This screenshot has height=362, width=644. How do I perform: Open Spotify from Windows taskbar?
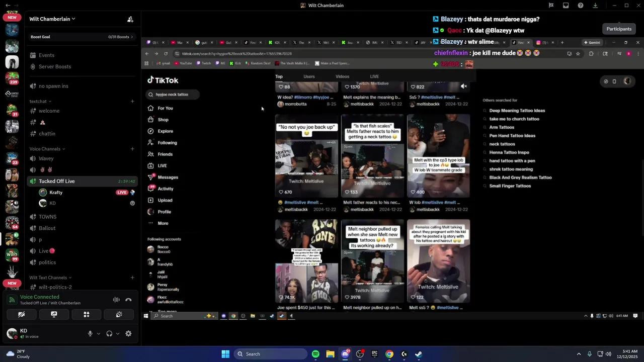(x=315, y=354)
